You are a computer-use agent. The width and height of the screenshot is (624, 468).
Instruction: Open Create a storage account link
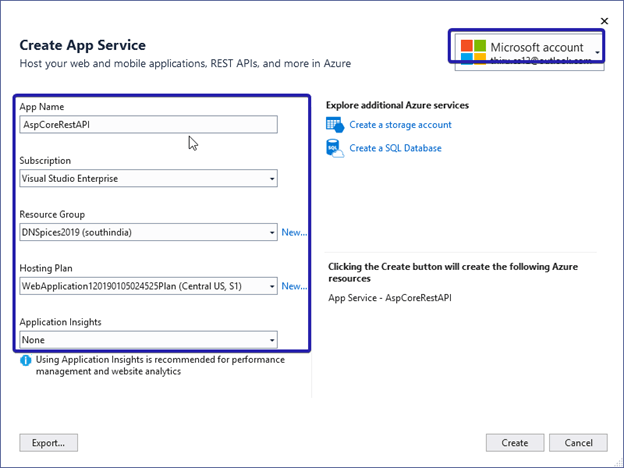pos(400,125)
